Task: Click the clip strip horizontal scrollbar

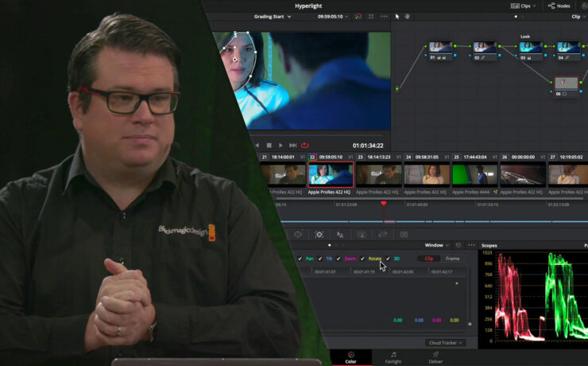Action: pyautogui.click(x=431, y=199)
